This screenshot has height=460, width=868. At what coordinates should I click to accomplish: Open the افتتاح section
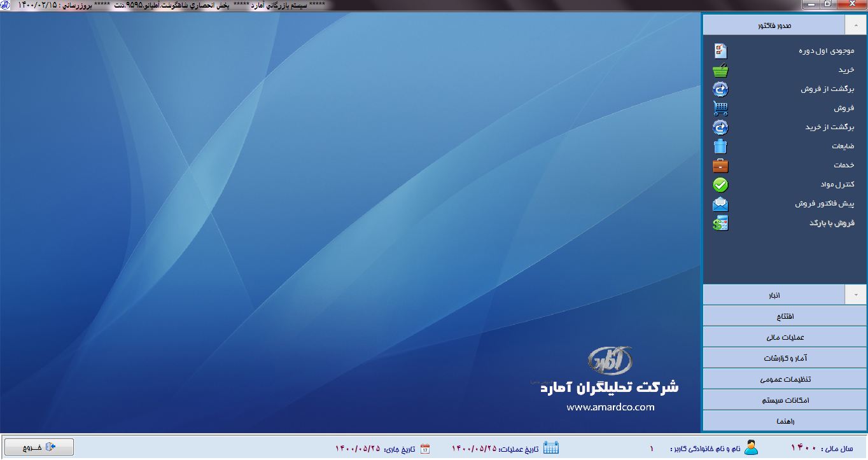(x=785, y=316)
